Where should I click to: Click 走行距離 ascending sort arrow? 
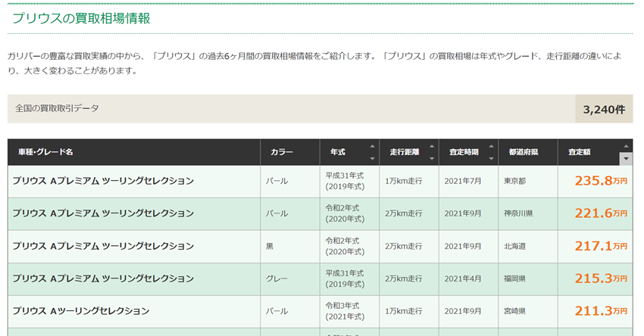(x=432, y=146)
